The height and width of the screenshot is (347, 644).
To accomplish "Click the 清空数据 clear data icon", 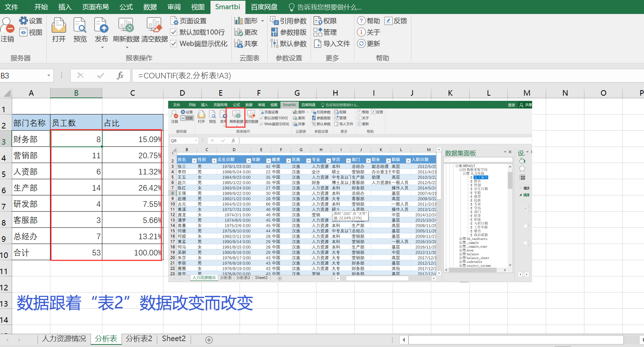I will (154, 25).
